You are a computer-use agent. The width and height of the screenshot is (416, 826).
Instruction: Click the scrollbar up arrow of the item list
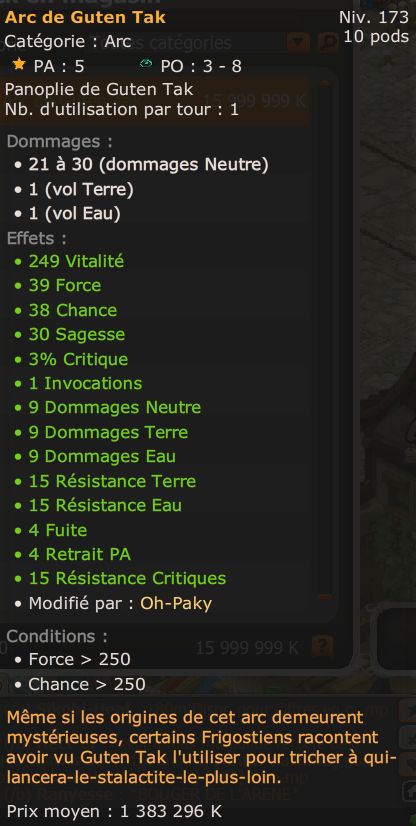tap(325, 83)
